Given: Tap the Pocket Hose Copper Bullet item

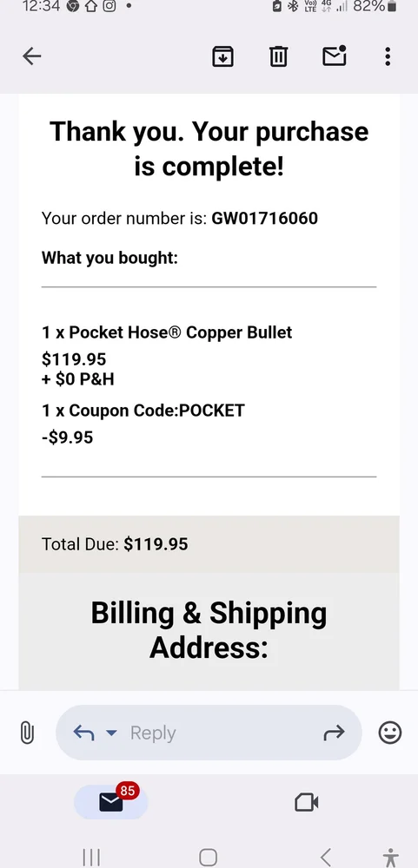Looking at the screenshot, I should point(167,332).
